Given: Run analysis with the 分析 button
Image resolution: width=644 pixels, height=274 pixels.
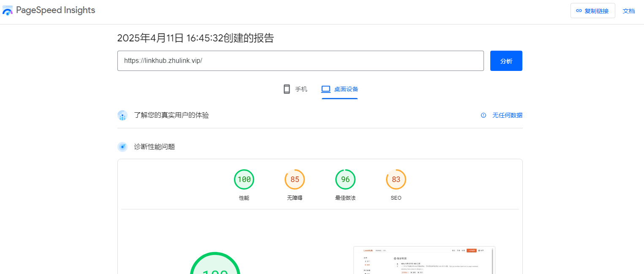Looking at the screenshot, I should pyautogui.click(x=506, y=61).
